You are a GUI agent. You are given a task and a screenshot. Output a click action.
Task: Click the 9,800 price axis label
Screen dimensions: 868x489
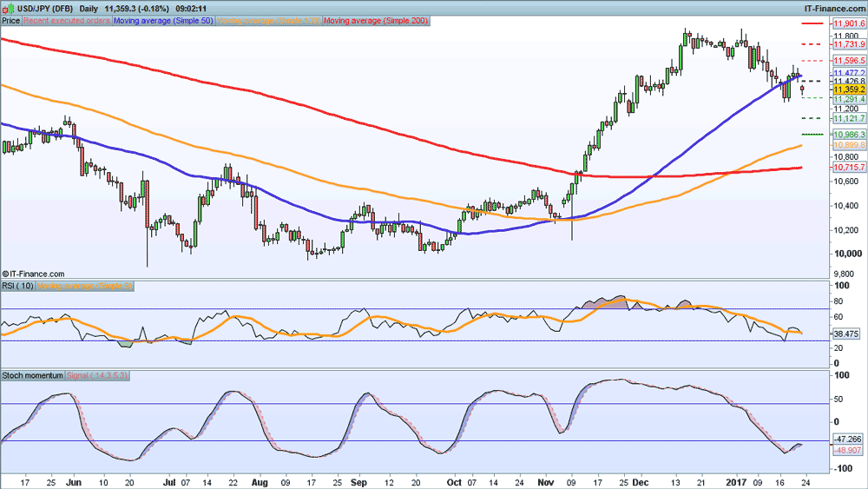click(x=845, y=274)
